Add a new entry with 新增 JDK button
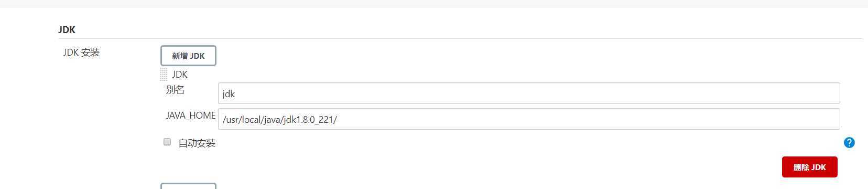Screen dimensions: 868x189 point(188,56)
